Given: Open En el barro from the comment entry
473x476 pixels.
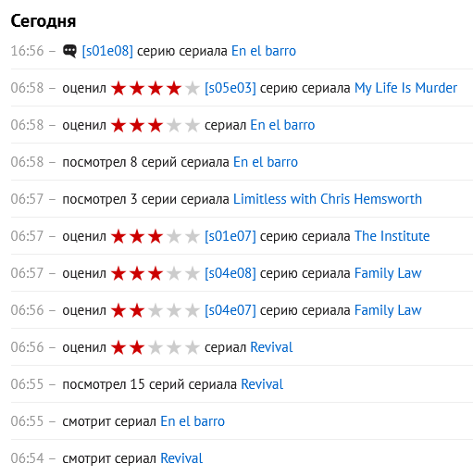Looking at the screenshot, I should pos(264,51).
